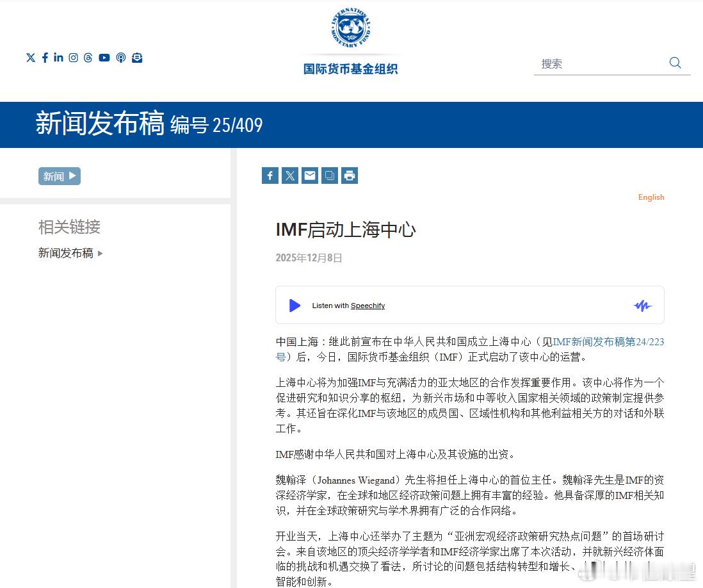
Task: Open IMF Instagram account
Action: tap(73, 58)
